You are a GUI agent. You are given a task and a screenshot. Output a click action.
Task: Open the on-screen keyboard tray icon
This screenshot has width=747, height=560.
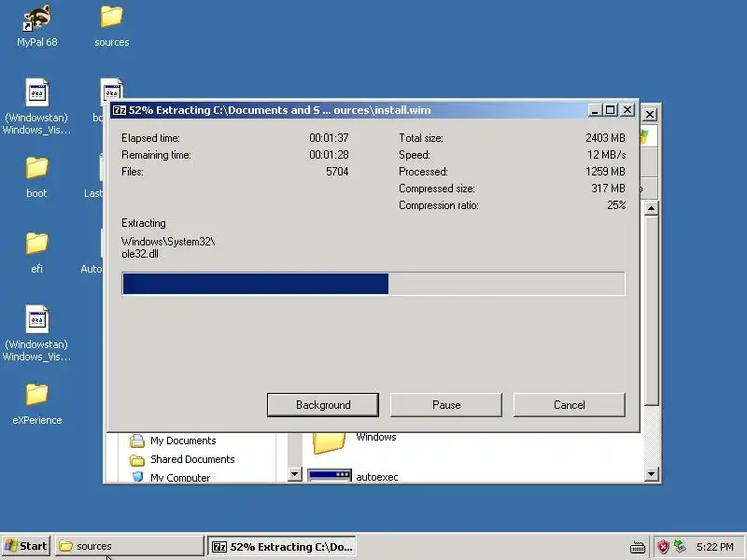pos(638,547)
